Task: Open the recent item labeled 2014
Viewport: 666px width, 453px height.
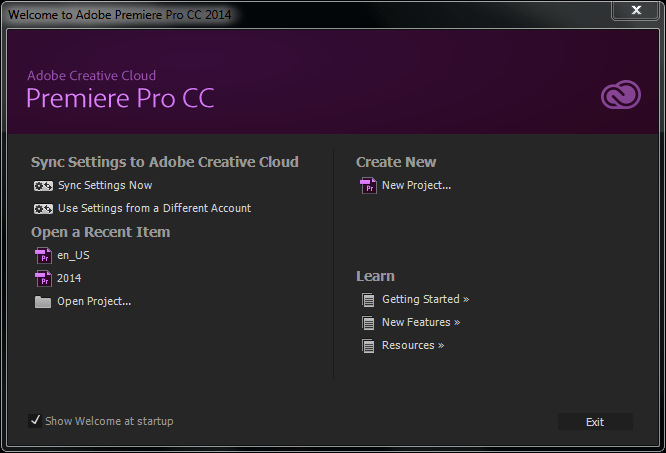Action: coord(69,279)
